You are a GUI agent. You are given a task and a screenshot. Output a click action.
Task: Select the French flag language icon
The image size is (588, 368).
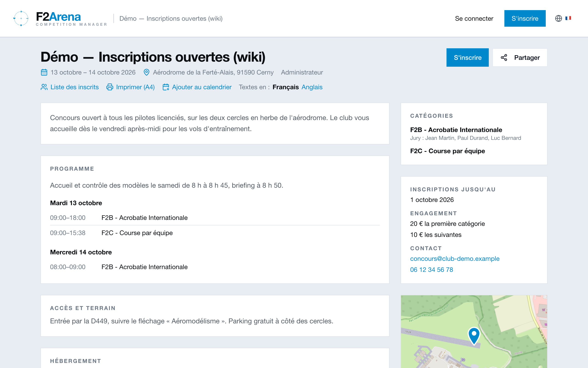pyautogui.click(x=568, y=18)
